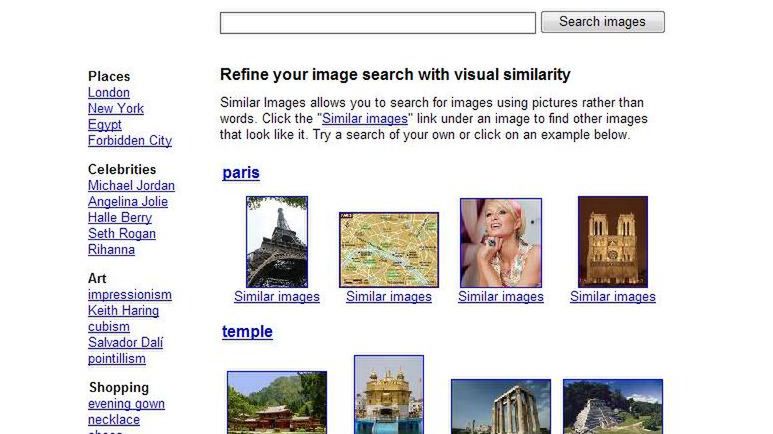
Task: Open the impressionism Art link
Action: 130,295
